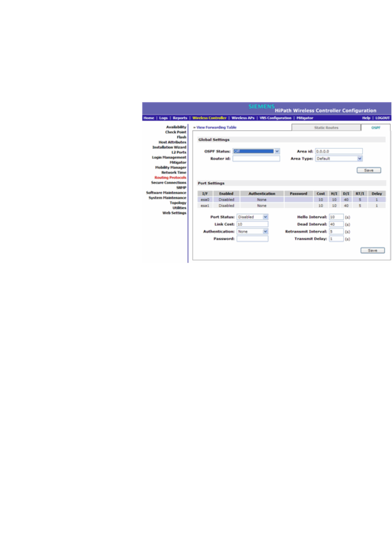Click the Password input field
Image resolution: width=392 pixels, height=552 pixels.
point(252,239)
